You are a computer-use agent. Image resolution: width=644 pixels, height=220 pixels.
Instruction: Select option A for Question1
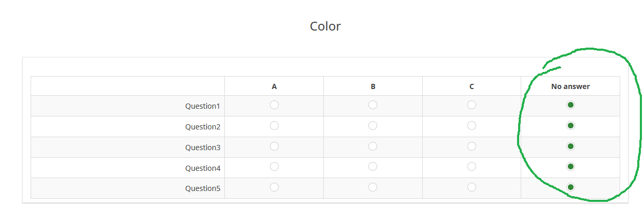pyautogui.click(x=274, y=105)
